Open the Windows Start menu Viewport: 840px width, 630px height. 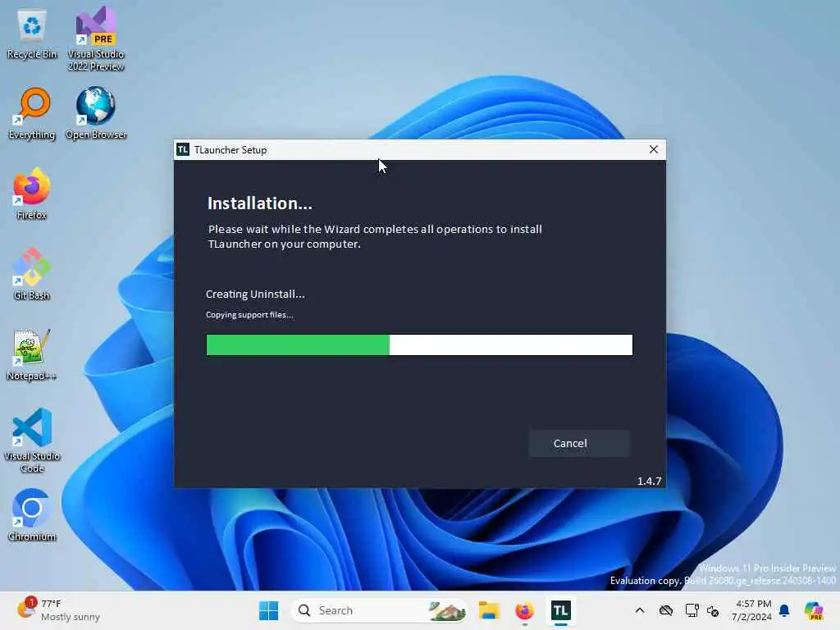point(268,610)
